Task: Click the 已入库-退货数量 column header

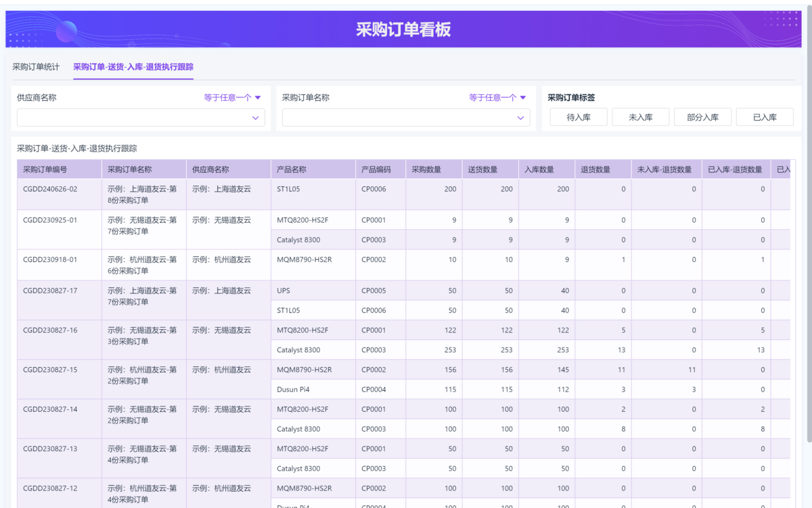Action: pyautogui.click(x=735, y=169)
